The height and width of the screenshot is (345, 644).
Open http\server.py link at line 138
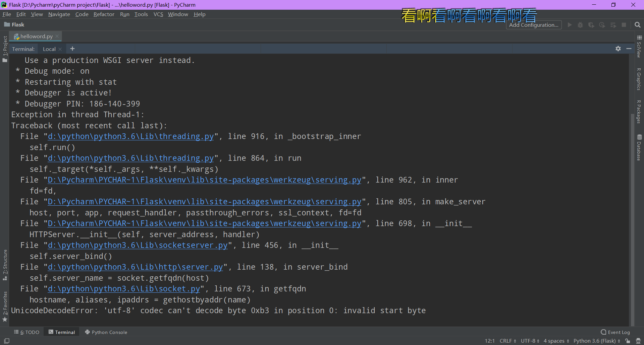pyautogui.click(x=136, y=267)
